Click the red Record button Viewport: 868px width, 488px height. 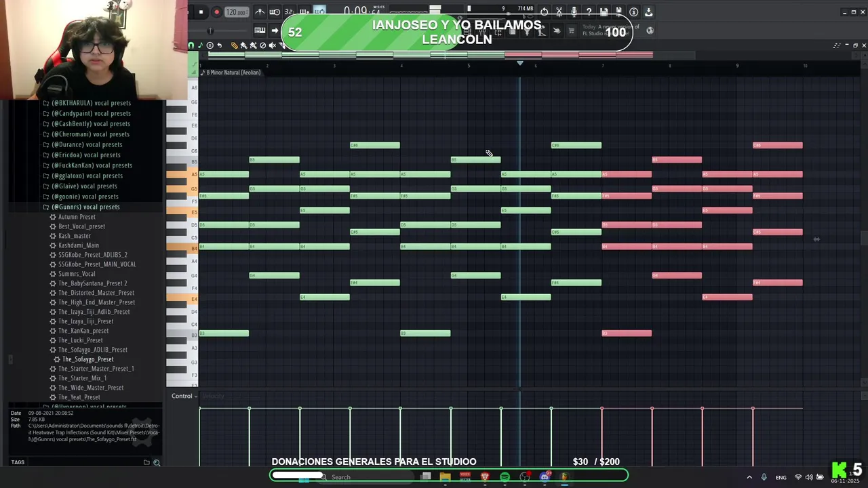(x=216, y=12)
